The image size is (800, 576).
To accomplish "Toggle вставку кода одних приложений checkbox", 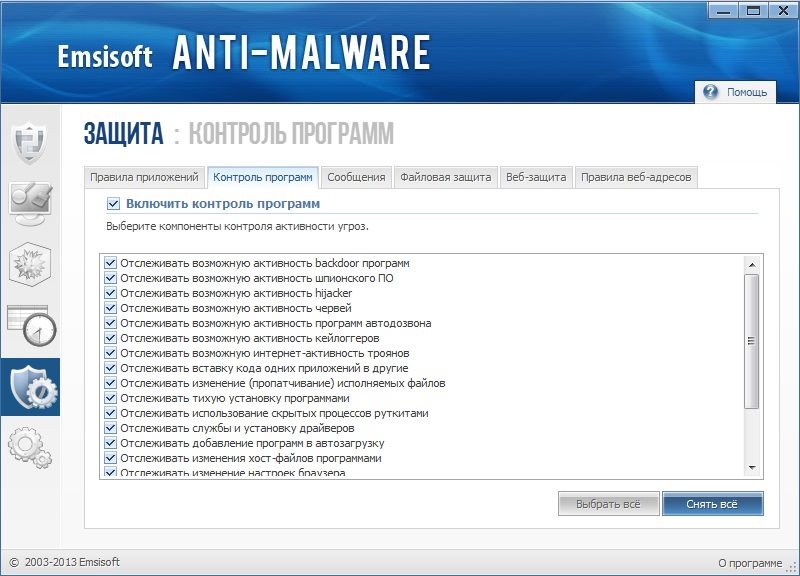I will coord(110,368).
